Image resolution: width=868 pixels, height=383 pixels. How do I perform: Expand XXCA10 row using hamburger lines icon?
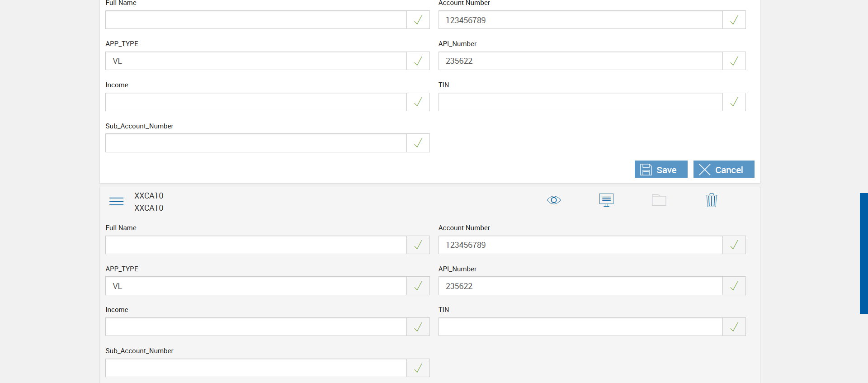tap(116, 201)
